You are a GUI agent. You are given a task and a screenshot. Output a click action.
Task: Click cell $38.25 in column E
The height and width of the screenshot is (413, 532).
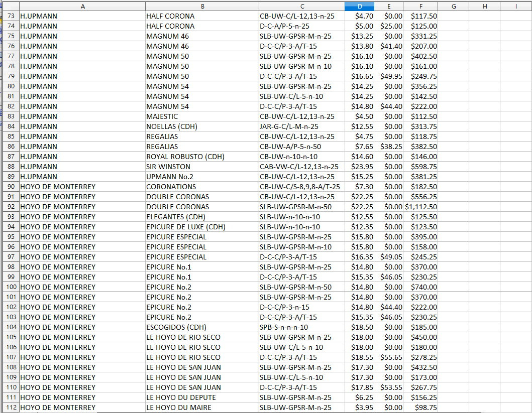(x=389, y=147)
